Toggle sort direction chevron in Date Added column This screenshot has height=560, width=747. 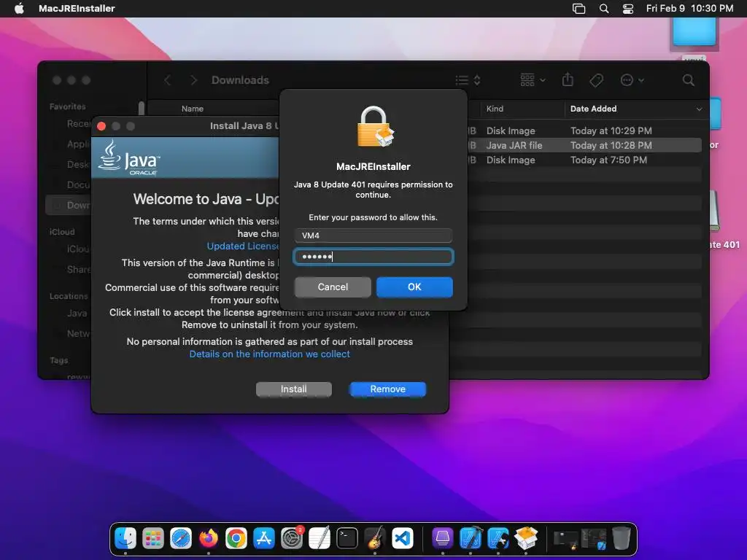(699, 109)
